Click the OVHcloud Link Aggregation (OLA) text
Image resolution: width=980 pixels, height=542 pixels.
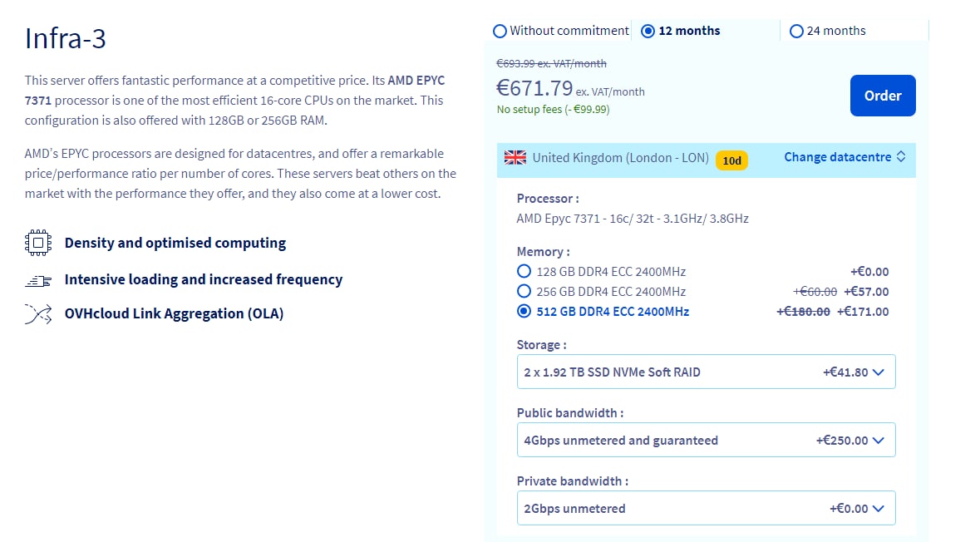coord(174,313)
